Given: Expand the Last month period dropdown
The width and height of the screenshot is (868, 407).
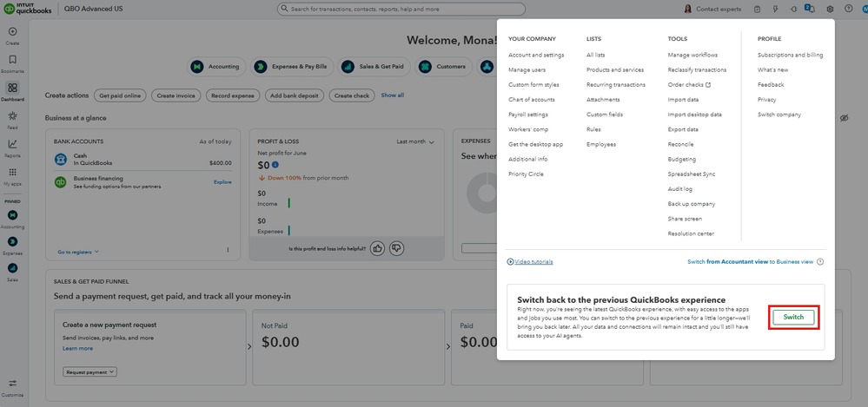Looking at the screenshot, I should pyautogui.click(x=415, y=141).
